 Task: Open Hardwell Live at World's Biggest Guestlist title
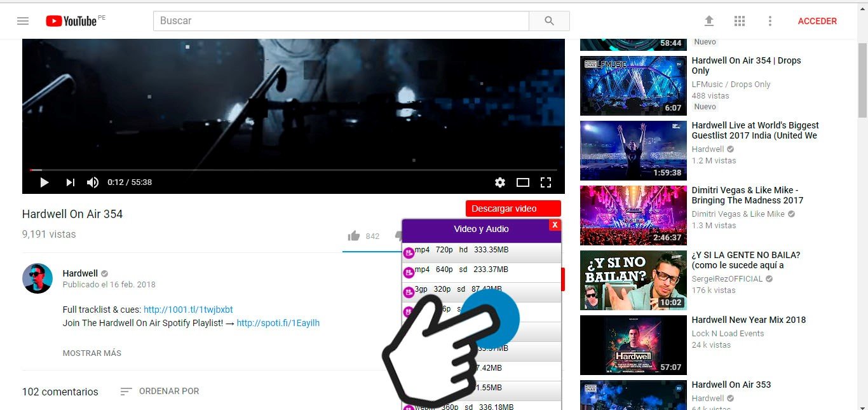756,130
